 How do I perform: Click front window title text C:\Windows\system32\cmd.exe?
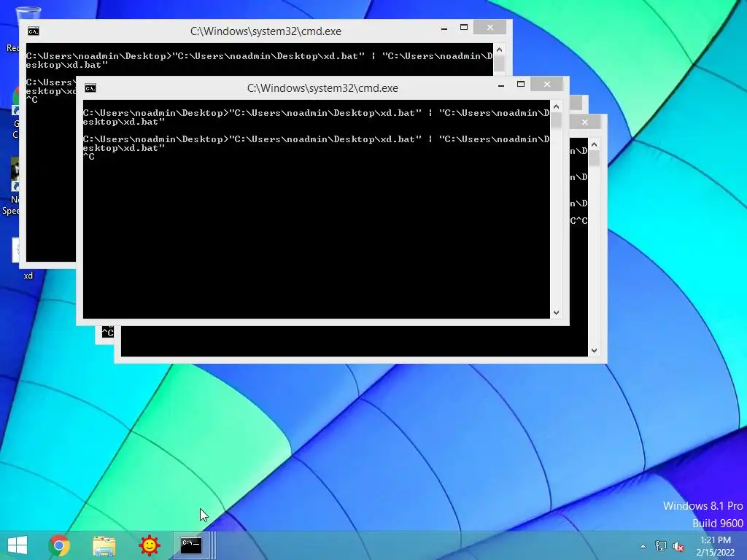pyautogui.click(x=322, y=88)
